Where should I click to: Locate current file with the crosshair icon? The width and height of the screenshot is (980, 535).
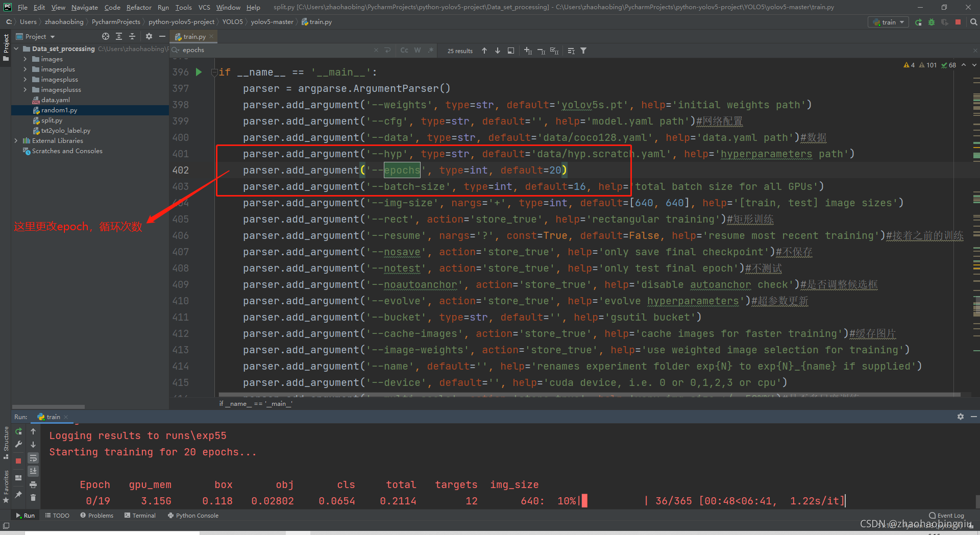click(x=106, y=37)
